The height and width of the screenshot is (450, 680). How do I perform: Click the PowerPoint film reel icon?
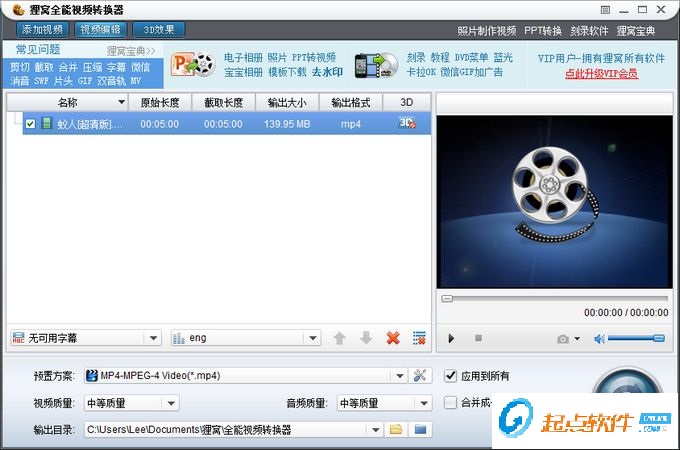(193, 65)
